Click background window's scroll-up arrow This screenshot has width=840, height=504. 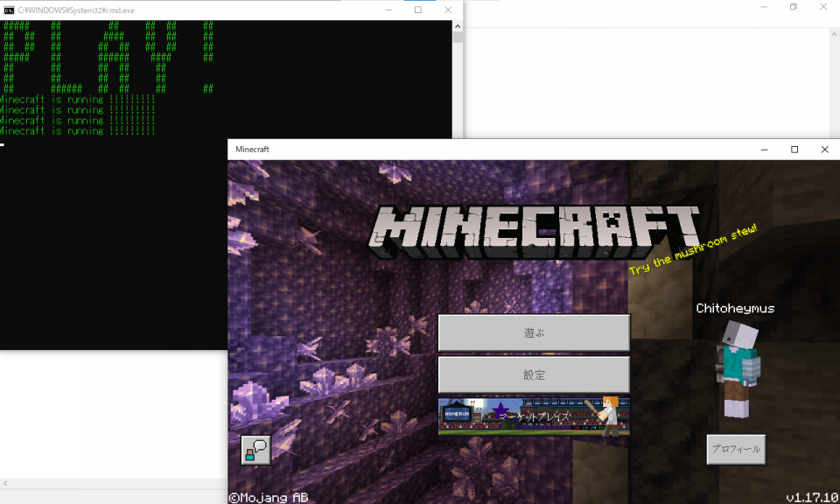835,33
